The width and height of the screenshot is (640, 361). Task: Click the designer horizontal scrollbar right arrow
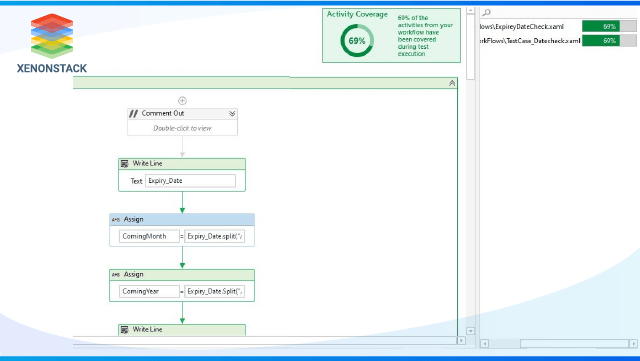coord(461,340)
